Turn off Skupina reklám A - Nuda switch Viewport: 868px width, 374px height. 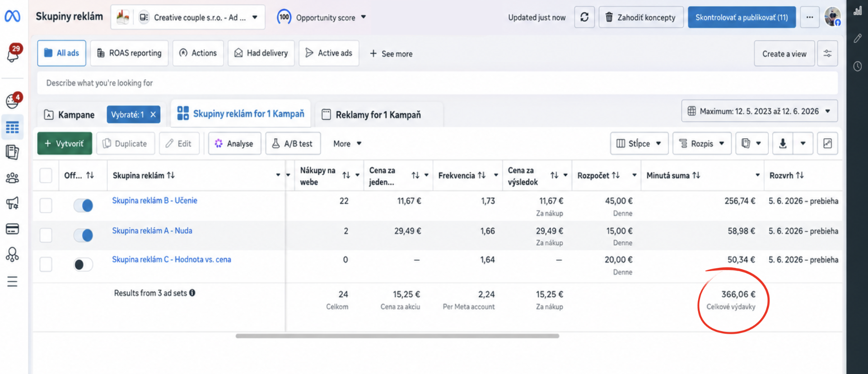83,235
